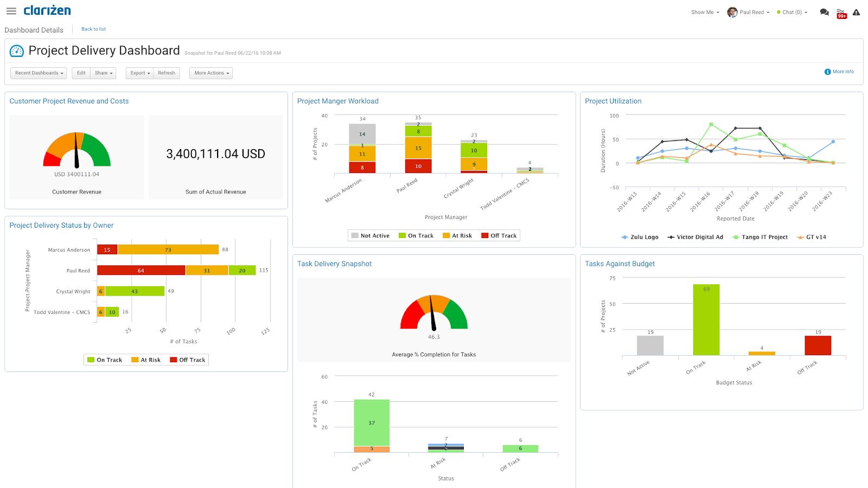
Task: Open the discussions chat bubble icon
Action: pos(824,12)
